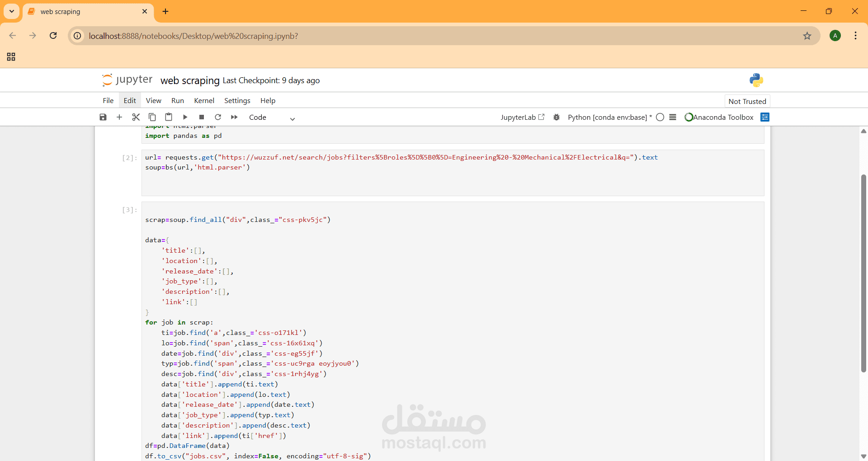Insert a cell below with the plus icon
Image resolution: width=868 pixels, height=461 pixels.
[119, 117]
